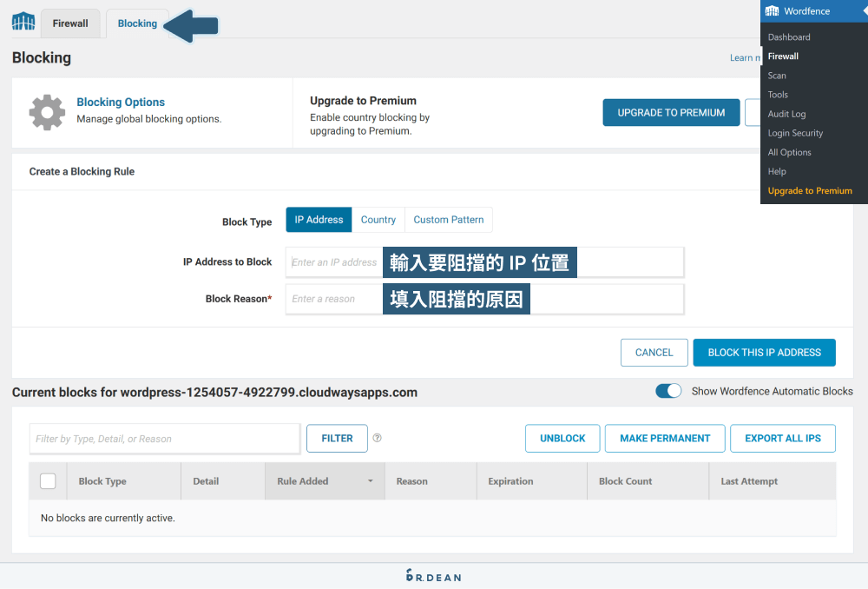The width and height of the screenshot is (868, 589).
Task: Collapse the Wordfence sidebar with its chevron
Action: tap(860, 10)
